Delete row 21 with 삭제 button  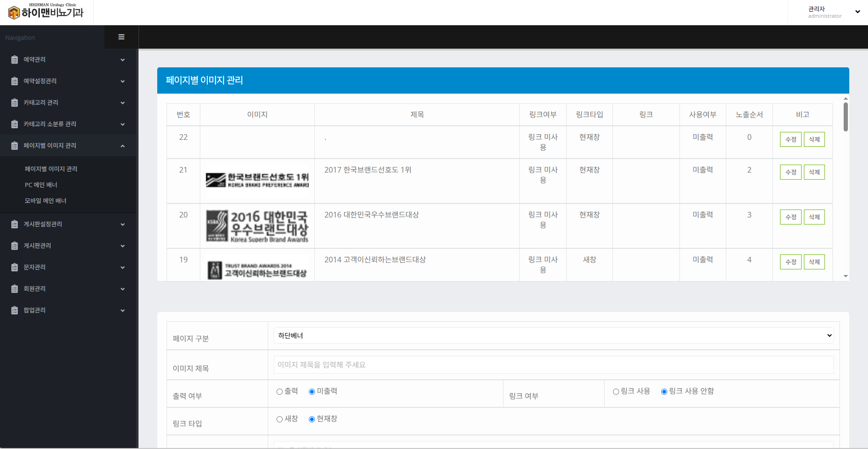(814, 172)
